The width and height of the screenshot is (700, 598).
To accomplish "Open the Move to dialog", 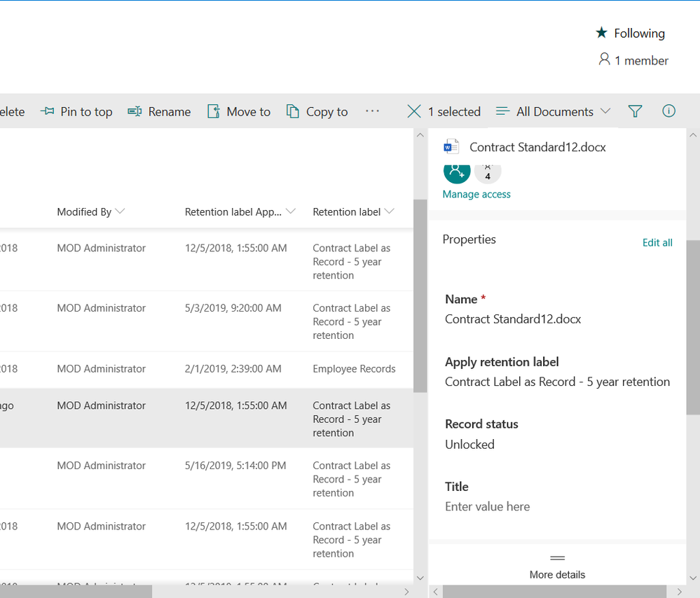I will 239,111.
